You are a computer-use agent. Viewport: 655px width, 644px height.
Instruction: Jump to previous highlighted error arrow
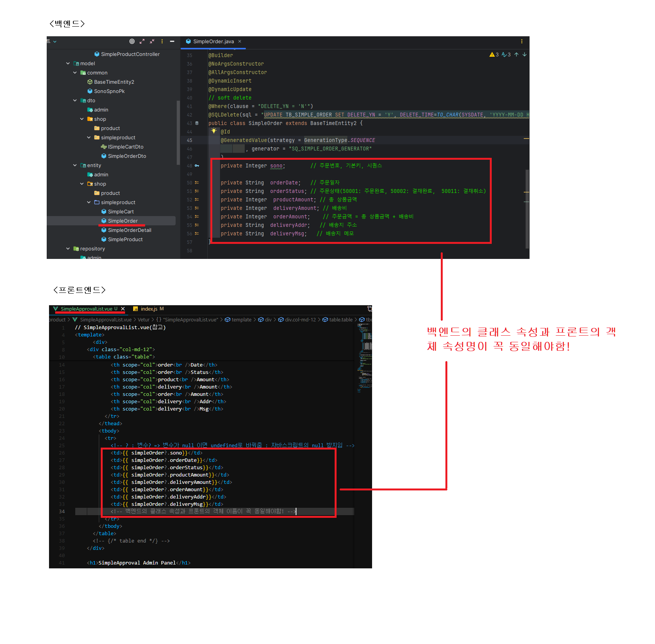click(516, 54)
